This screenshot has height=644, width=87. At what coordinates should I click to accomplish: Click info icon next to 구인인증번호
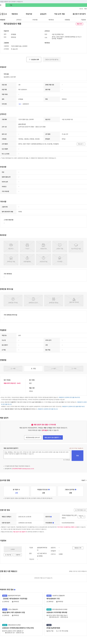(53, 523)
